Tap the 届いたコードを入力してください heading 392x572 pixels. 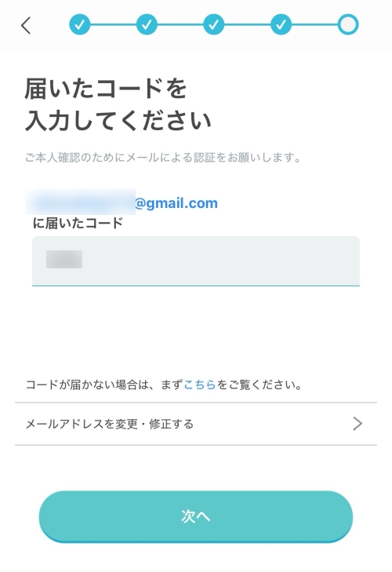tap(118, 104)
